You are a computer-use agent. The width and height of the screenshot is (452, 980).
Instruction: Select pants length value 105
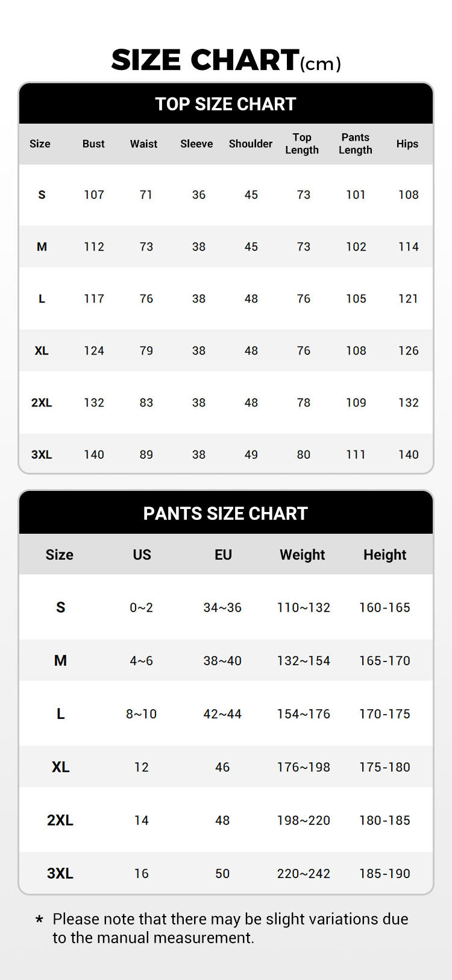pyautogui.click(x=356, y=299)
